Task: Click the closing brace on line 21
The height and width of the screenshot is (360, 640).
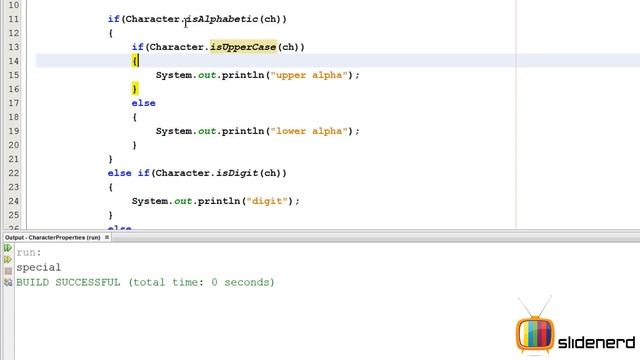Action: tap(111, 159)
